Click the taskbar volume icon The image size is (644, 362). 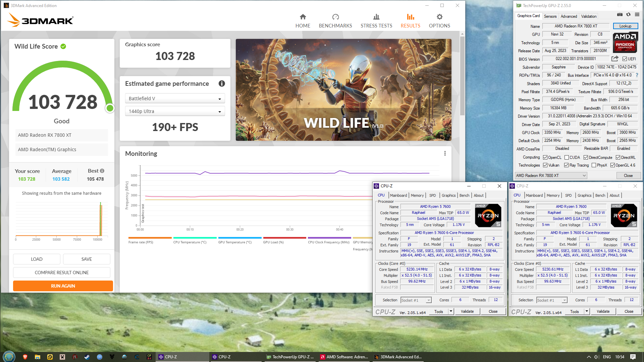click(597, 357)
